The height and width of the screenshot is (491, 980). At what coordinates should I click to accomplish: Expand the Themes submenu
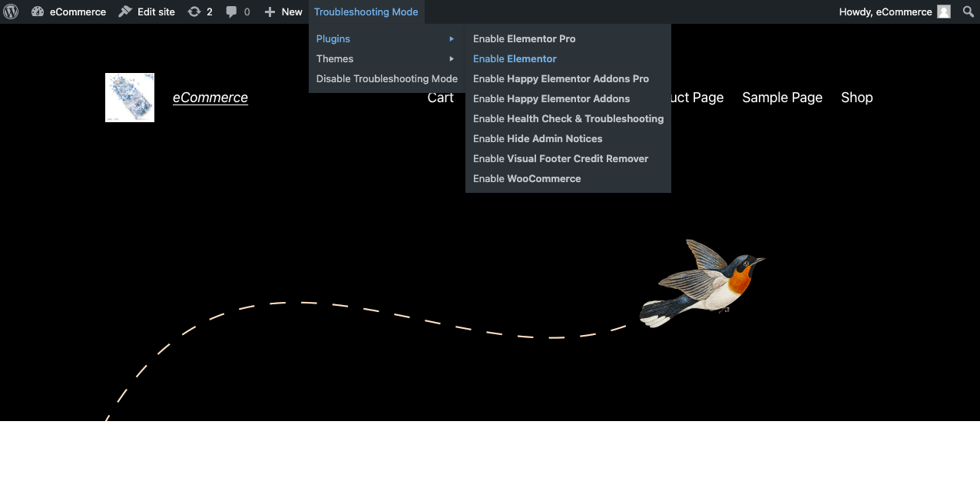pos(387,58)
